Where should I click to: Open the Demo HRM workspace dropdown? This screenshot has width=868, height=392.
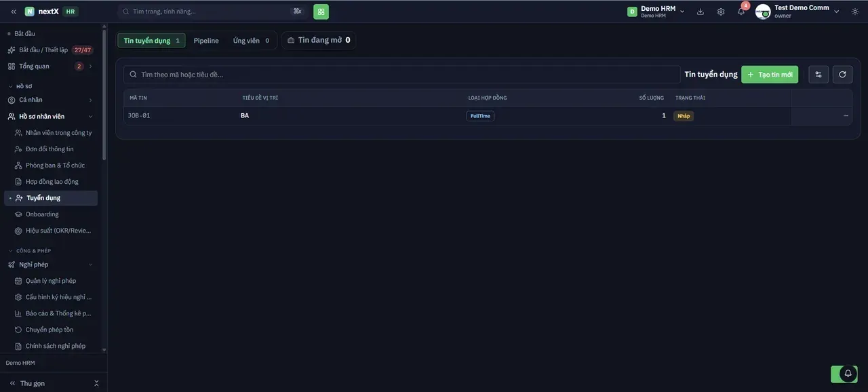(x=656, y=12)
